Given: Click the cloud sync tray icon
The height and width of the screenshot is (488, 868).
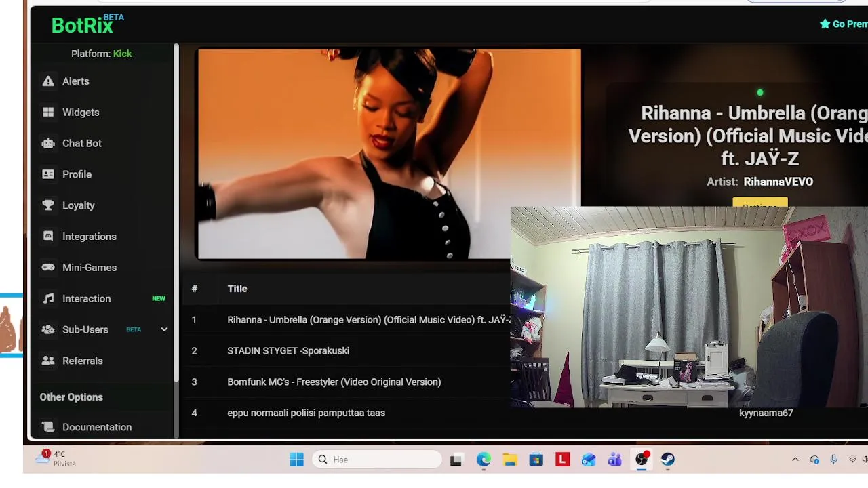Looking at the screenshot, I should pyautogui.click(x=814, y=460).
